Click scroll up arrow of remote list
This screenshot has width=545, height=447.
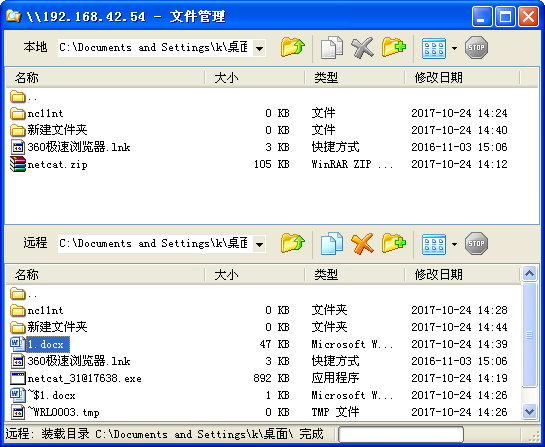[529, 274]
